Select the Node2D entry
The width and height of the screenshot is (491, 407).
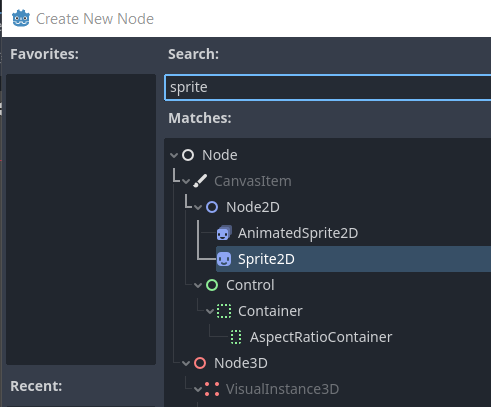coord(253,207)
